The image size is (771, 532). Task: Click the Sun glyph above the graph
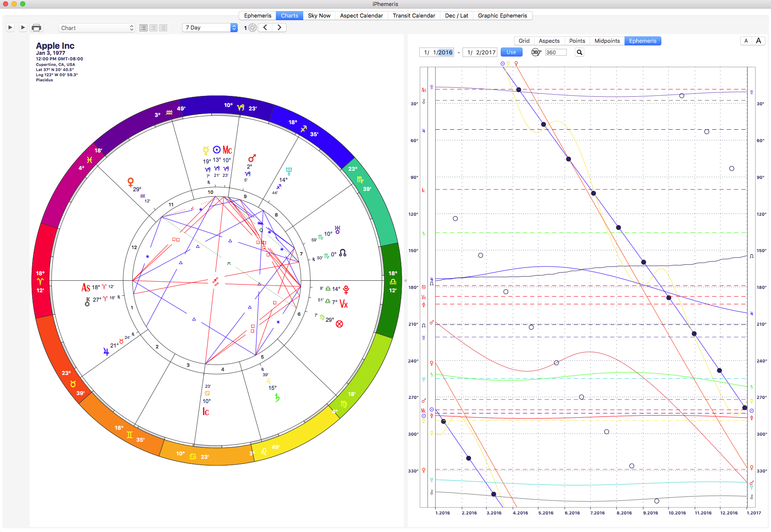(x=502, y=63)
